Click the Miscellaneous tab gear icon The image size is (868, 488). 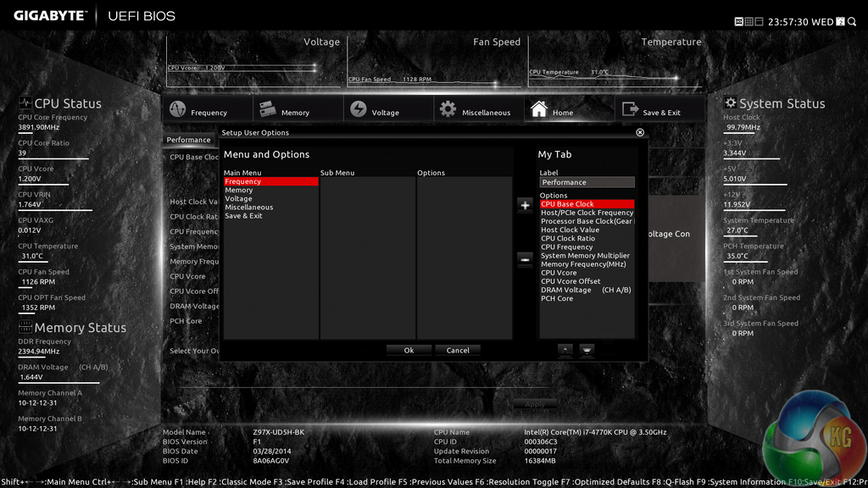(x=448, y=109)
